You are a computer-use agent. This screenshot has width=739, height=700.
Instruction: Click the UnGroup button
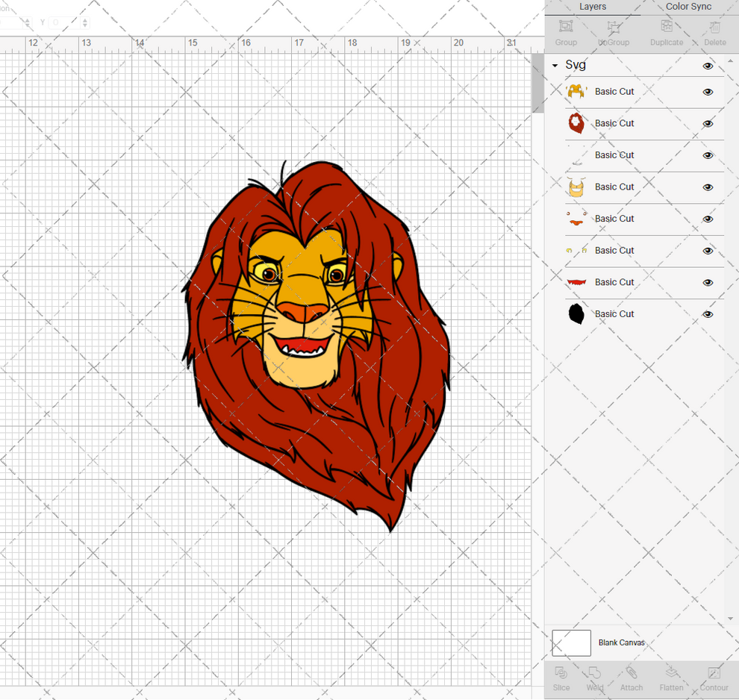(x=614, y=31)
